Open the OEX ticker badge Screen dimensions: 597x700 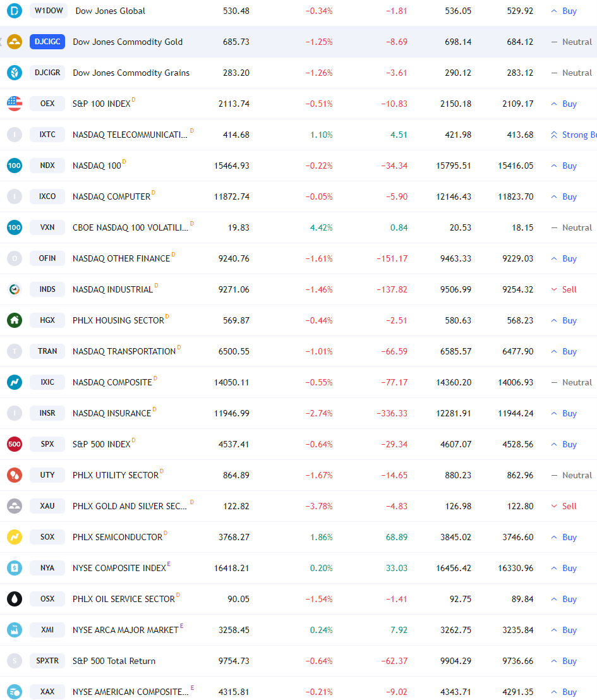[47, 104]
